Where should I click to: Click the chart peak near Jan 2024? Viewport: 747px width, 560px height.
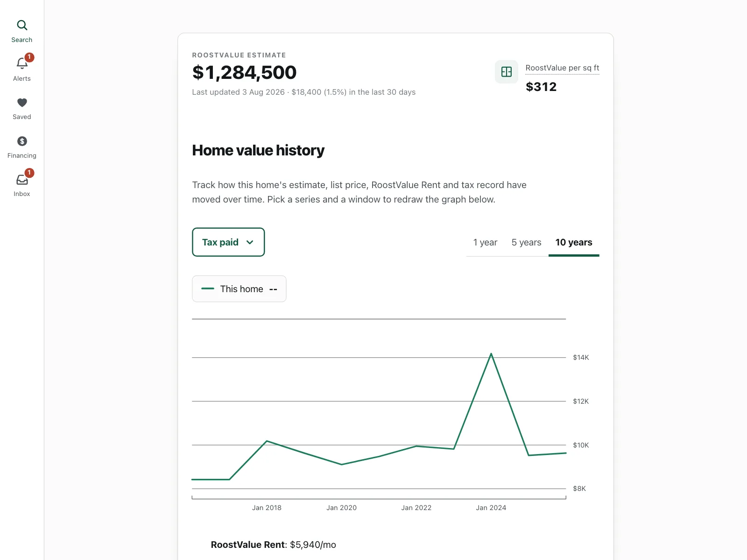coord(491,354)
